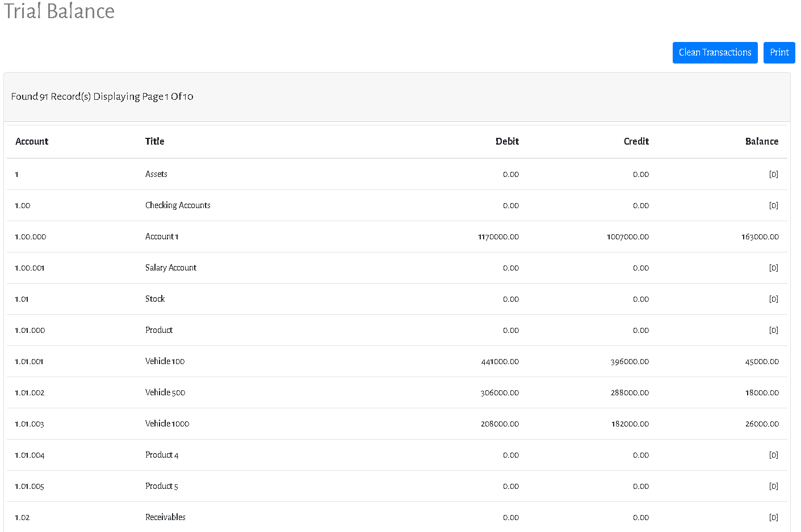Select account number 1.01

click(22, 299)
